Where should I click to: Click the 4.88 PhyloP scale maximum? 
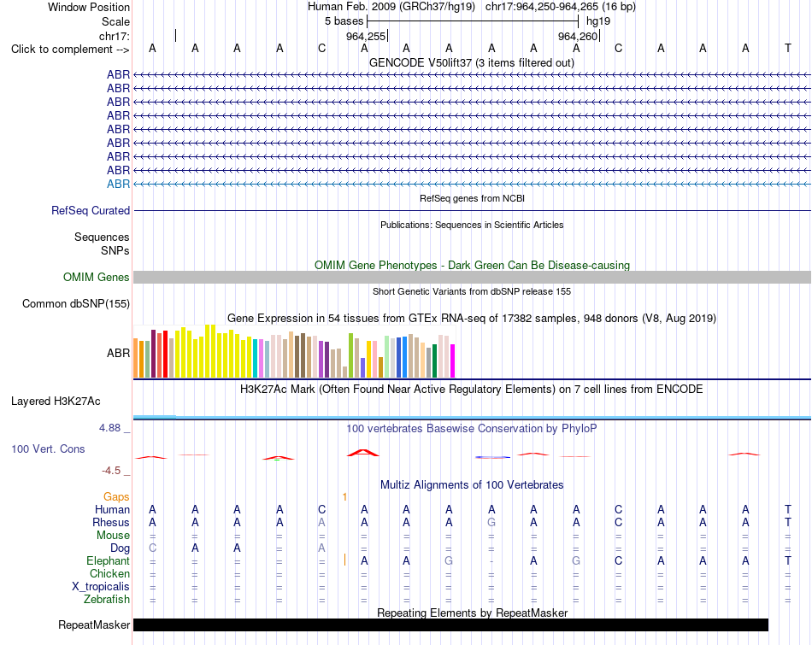[x=109, y=428]
